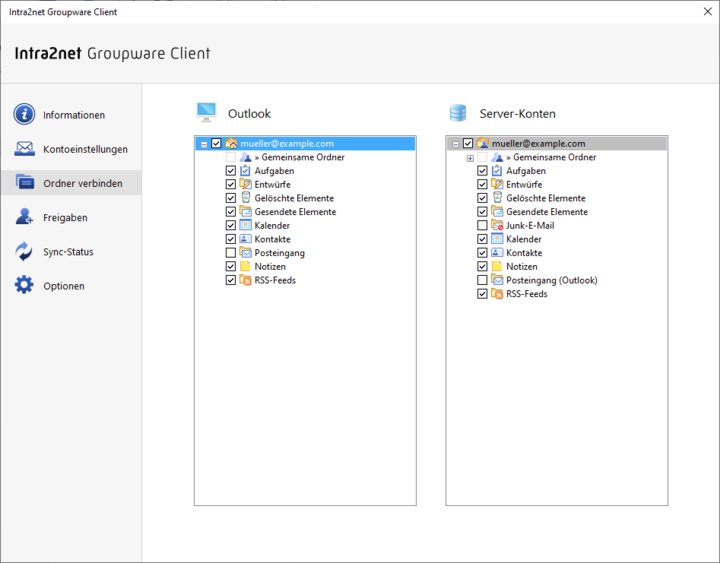Show the Sync-Status page
This screenshot has height=563, width=720.
point(71,251)
